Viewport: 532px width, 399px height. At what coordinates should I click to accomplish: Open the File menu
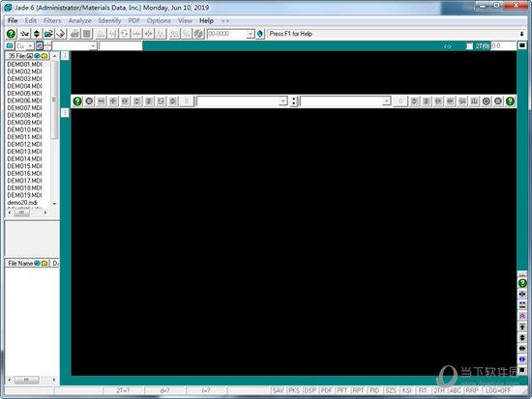(x=13, y=20)
